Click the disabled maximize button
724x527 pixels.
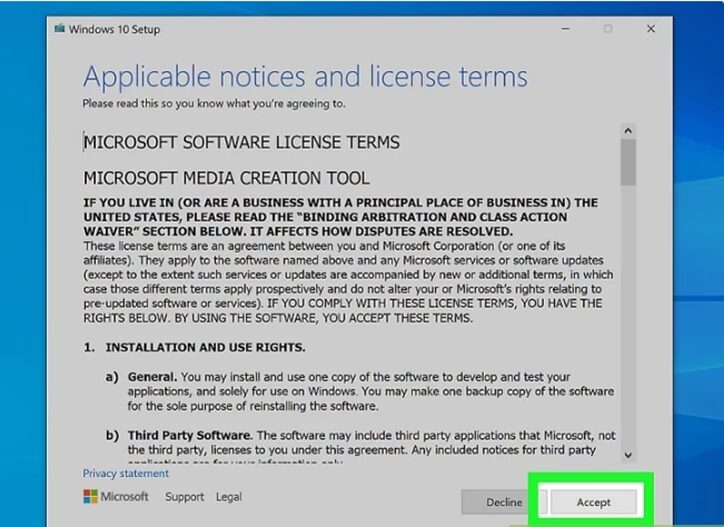[608, 29]
